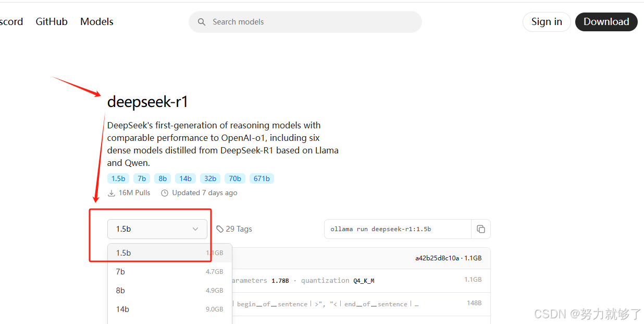
Task: Click the magnifier icon in search bar
Action: [x=202, y=22]
